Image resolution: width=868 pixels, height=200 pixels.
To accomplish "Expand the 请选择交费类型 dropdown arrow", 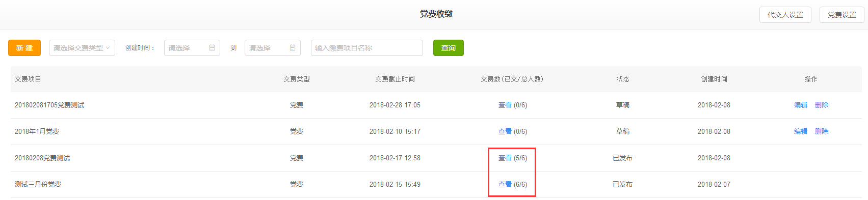I will [108, 48].
